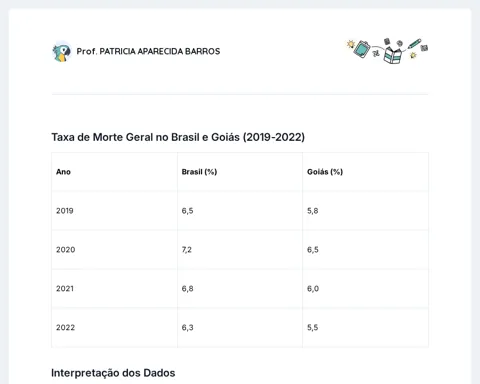Image resolution: width=480 pixels, height=384 pixels.
Task: Click the professor name Patricia Aparecida Barros
Action: pos(148,51)
